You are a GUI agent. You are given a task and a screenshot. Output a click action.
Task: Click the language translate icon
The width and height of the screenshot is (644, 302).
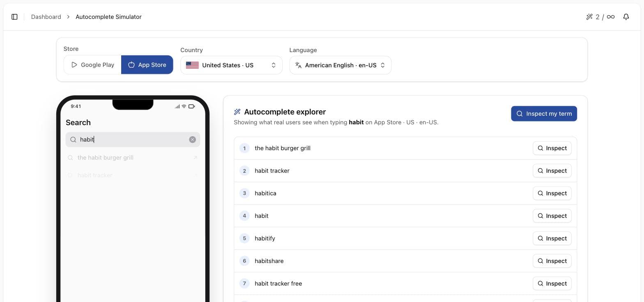[x=299, y=65]
